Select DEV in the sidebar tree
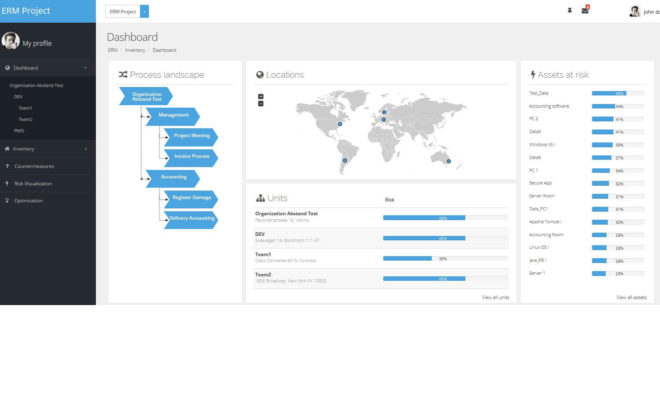 18,97
